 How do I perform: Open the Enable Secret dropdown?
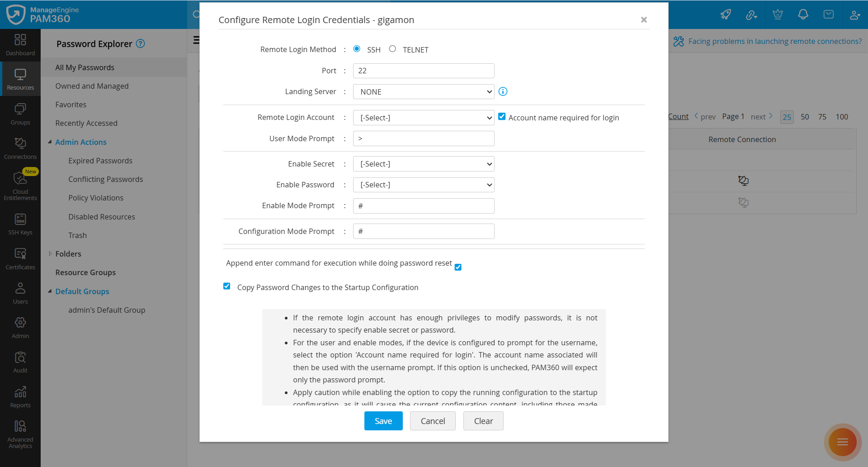(423, 163)
